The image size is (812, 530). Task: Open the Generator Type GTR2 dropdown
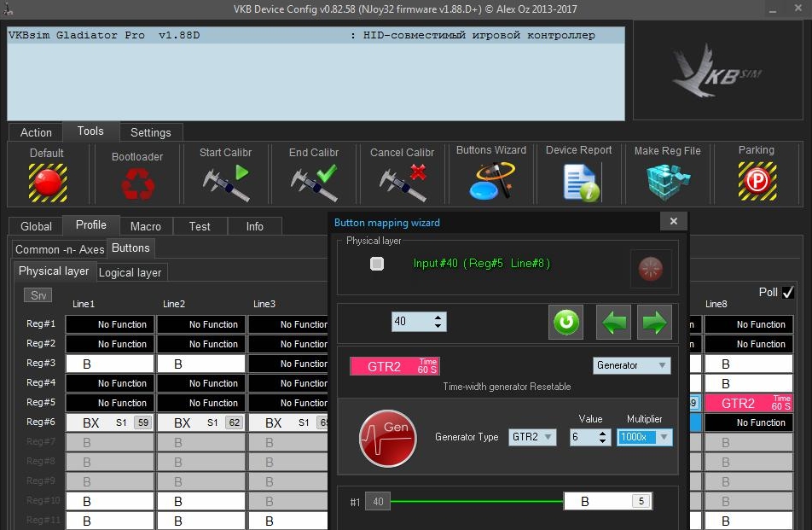[532, 437]
